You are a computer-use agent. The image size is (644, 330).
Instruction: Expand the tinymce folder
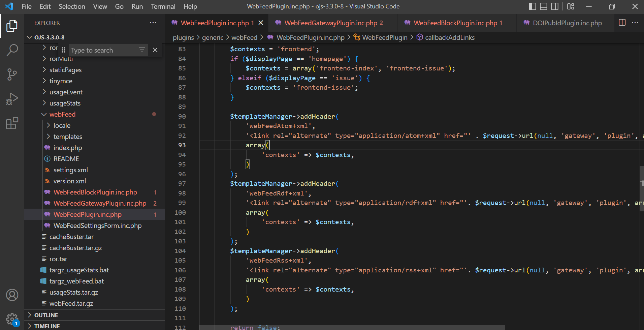[94, 81]
